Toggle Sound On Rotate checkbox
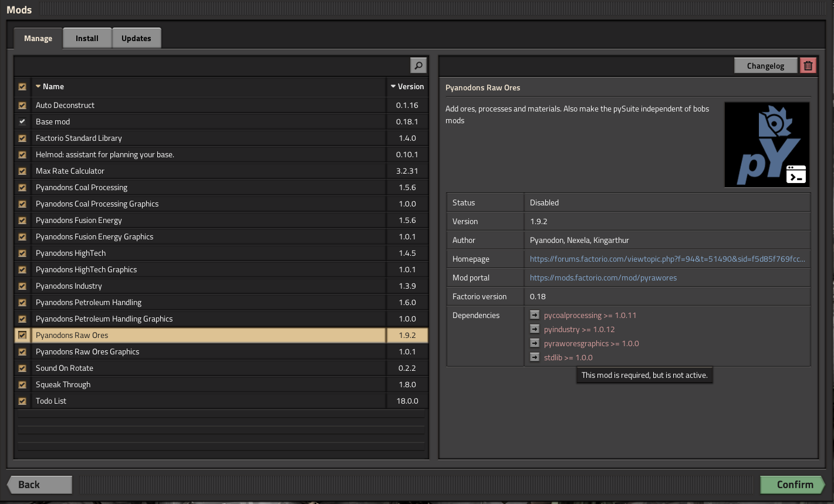The image size is (834, 504). [22, 368]
